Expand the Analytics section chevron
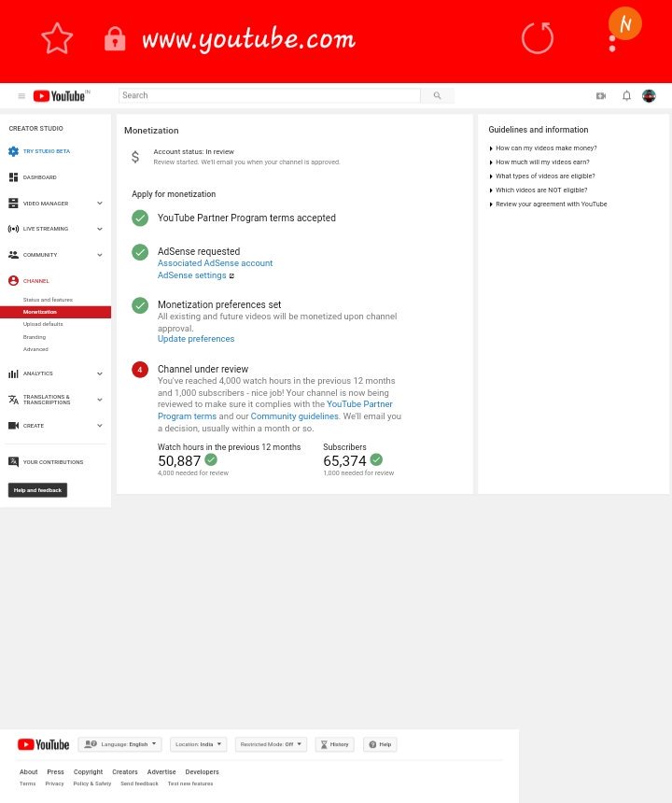 100,373
